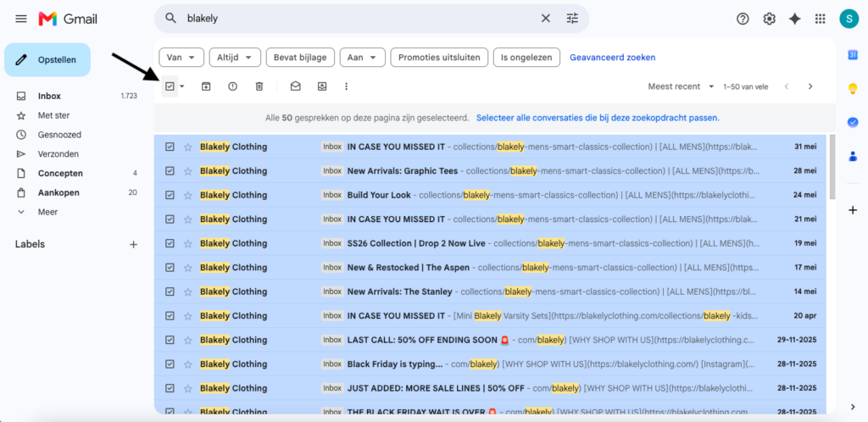The height and width of the screenshot is (422, 868).
Task: Uncheck The Stanley email checkbox
Action: tap(170, 292)
